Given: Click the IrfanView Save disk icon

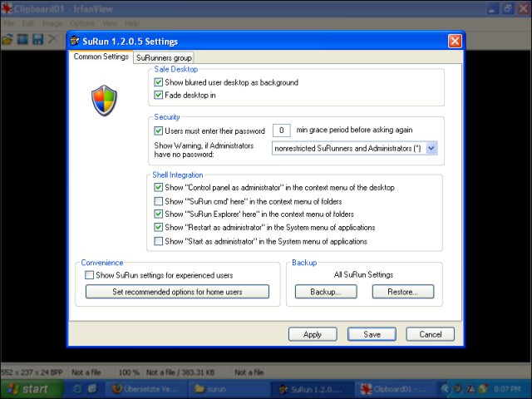Looking at the screenshot, I should coord(37,39).
